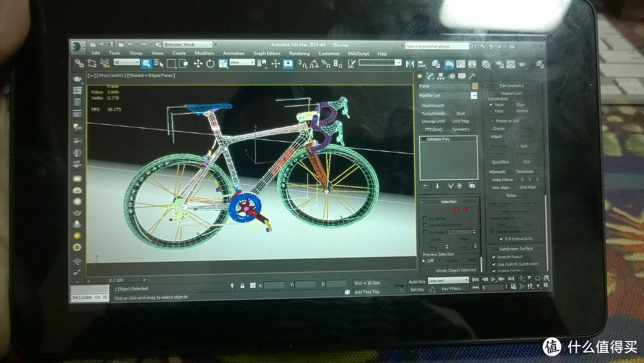Screen dimensions: 644x363
Task: Click the Bind to Space Warp icon
Action: pyautogui.click(x=105, y=63)
